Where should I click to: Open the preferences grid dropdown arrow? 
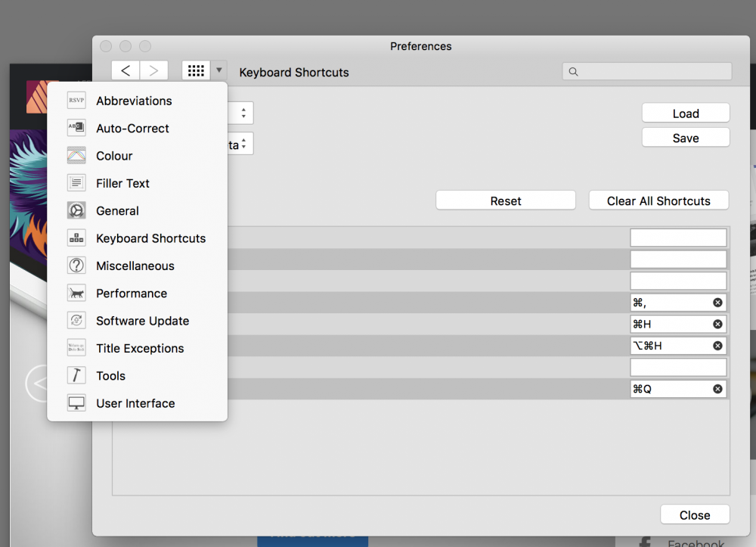pyautogui.click(x=218, y=70)
